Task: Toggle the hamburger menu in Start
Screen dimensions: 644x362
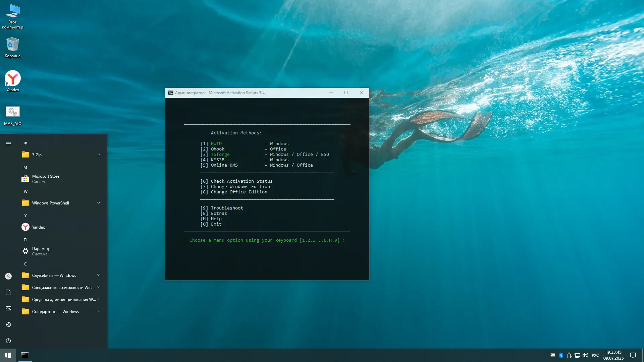Action: tap(8, 143)
